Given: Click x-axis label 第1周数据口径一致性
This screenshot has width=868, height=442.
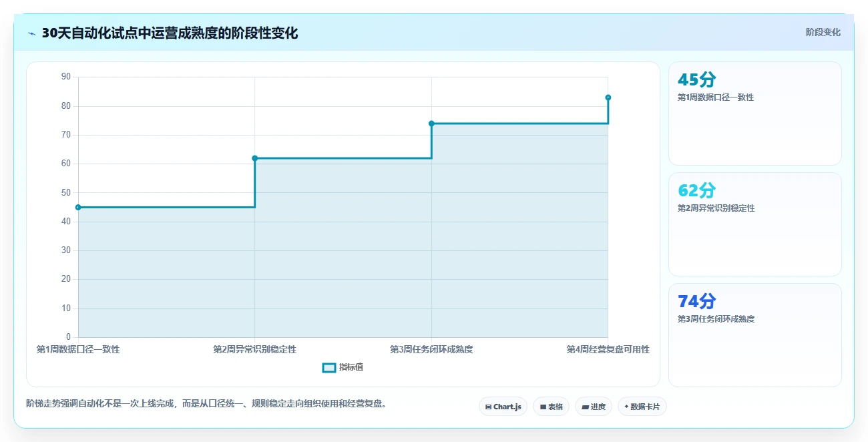Looking at the screenshot, I should click(78, 349).
